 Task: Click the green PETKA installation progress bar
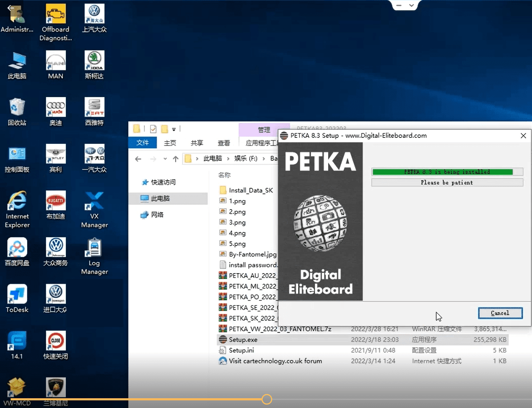point(447,172)
